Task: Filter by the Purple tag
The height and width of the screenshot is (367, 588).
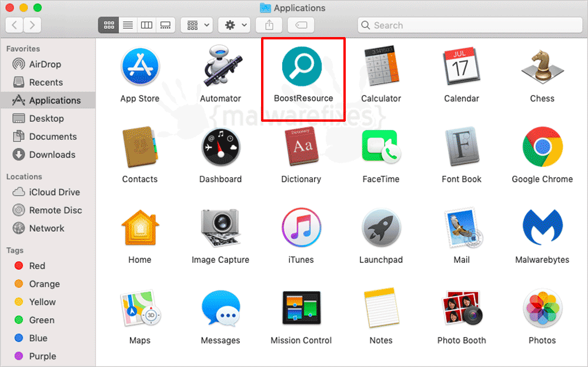Action: click(48, 356)
